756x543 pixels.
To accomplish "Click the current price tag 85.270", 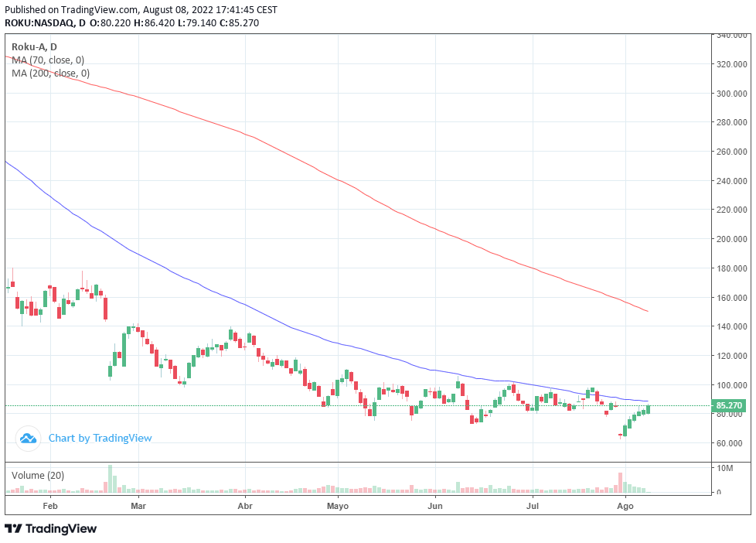I will click(728, 405).
